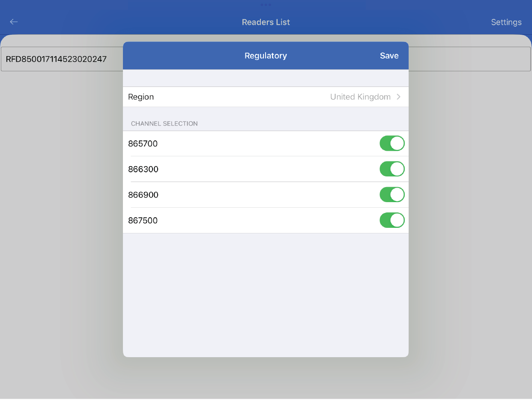Turn off the 866900 channel toggle

pyautogui.click(x=392, y=195)
